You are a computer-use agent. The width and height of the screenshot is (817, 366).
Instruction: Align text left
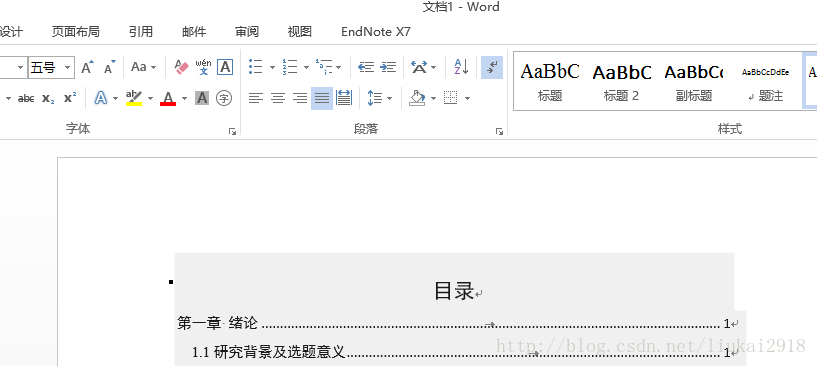coord(256,98)
